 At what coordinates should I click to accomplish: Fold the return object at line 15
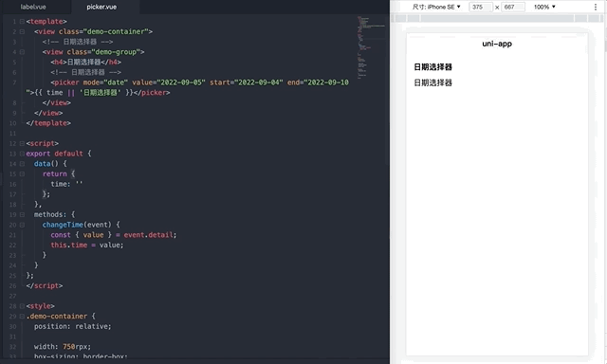[x=22, y=174]
